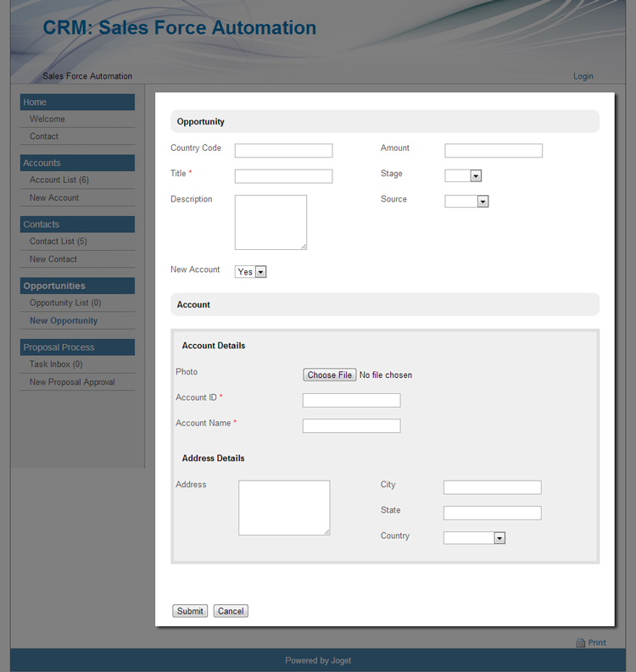Click into the Address text area
This screenshot has height=672, width=636.
(284, 508)
